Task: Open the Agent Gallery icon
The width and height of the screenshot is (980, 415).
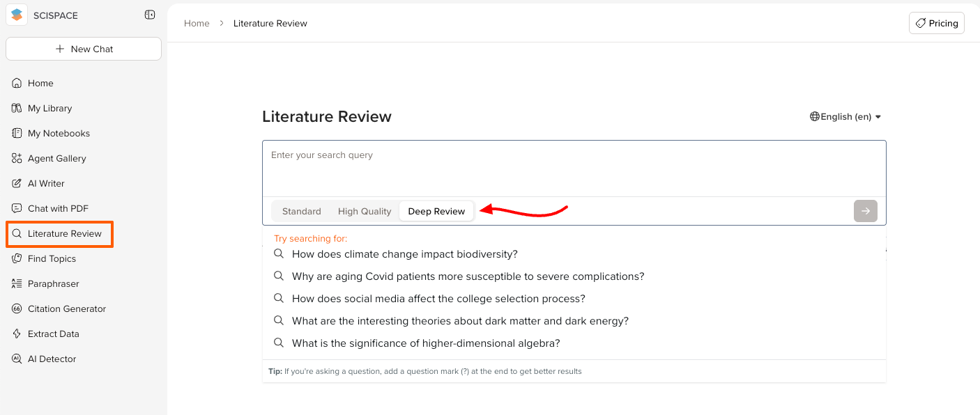Action: [17, 159]
